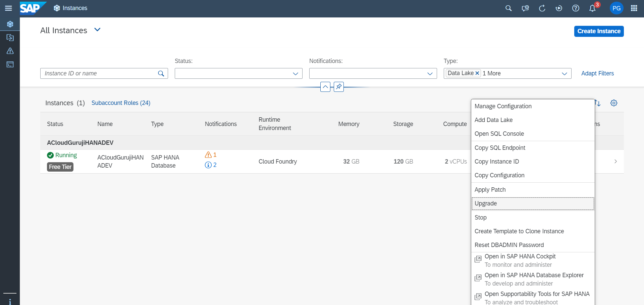
Task: Open the All Instances view dropdown
Action: 97,30
